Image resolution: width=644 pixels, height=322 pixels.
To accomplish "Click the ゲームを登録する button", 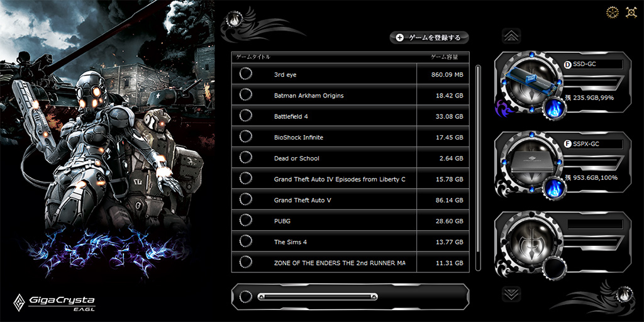I will click(429, 37).
